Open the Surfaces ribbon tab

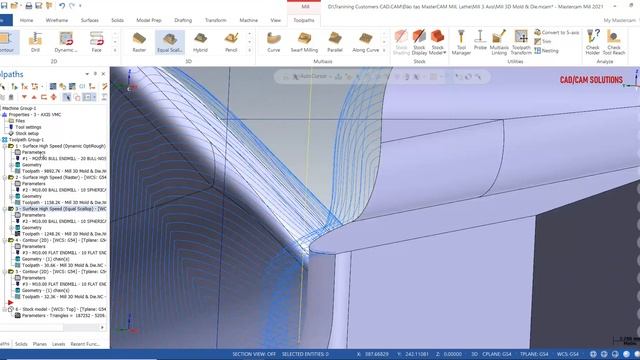pyautogui.click(x=89, y=20)
